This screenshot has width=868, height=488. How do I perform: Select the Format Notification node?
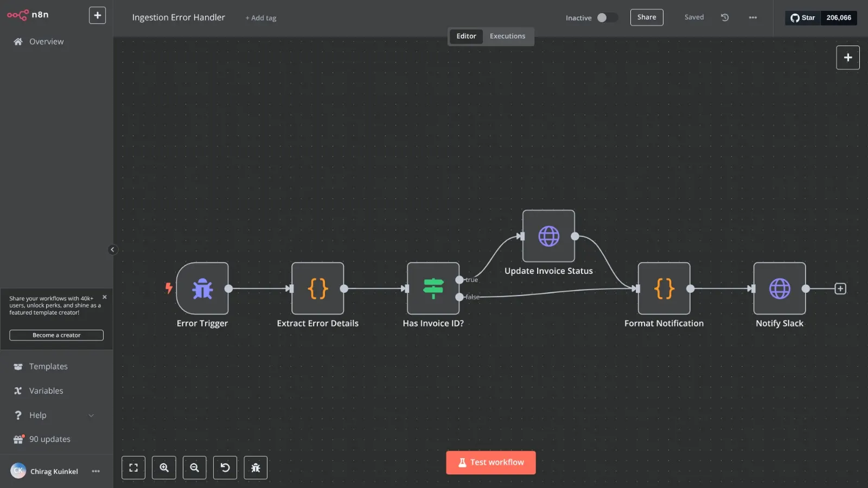pyautogui.click(x=664, y=288)
